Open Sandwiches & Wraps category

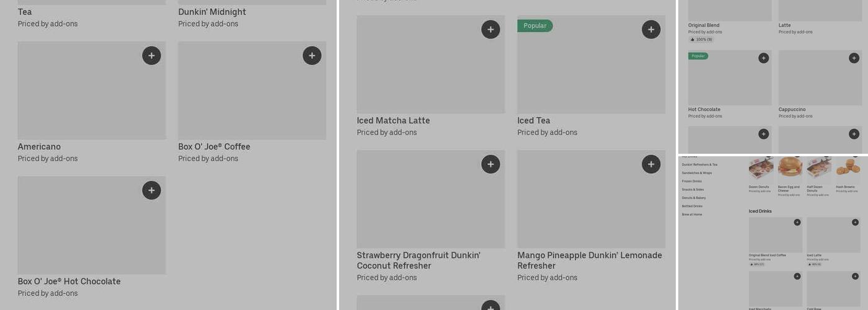pos(697,173)
